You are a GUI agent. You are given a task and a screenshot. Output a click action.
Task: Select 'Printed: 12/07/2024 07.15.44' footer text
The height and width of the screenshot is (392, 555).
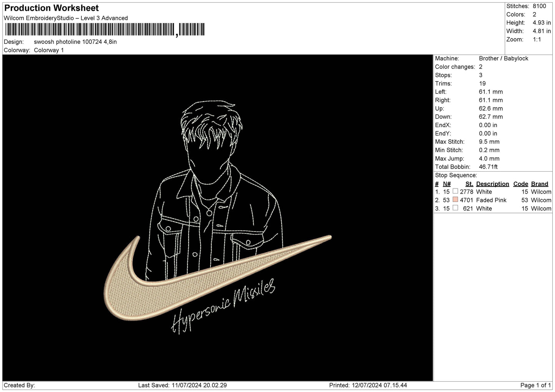(x=368, y=385)
